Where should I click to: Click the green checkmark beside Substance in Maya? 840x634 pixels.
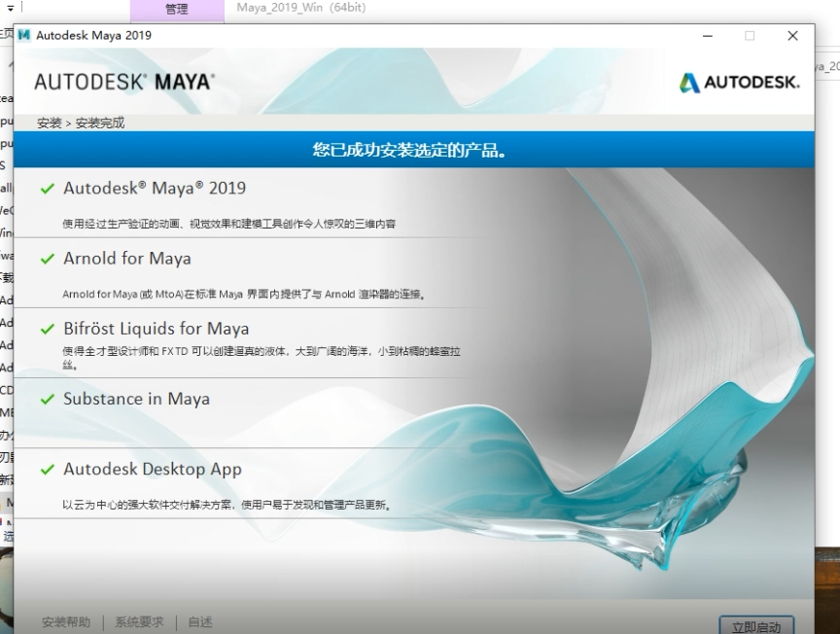(x=48, y=400)
